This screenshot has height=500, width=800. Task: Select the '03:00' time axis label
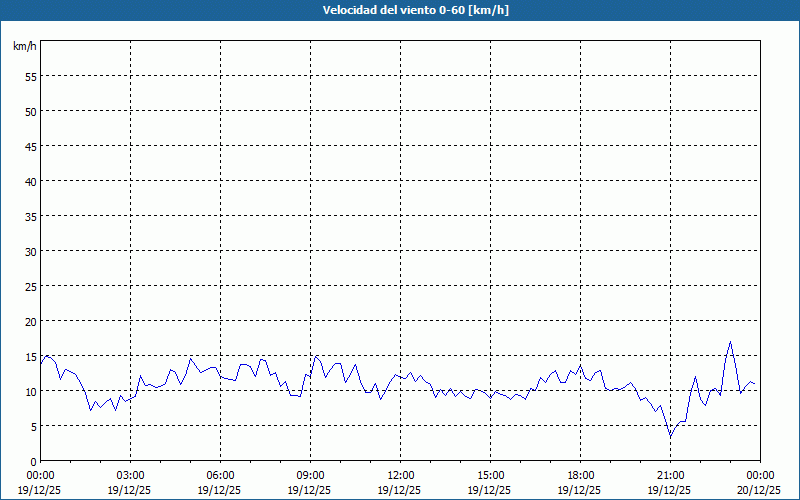130,476
